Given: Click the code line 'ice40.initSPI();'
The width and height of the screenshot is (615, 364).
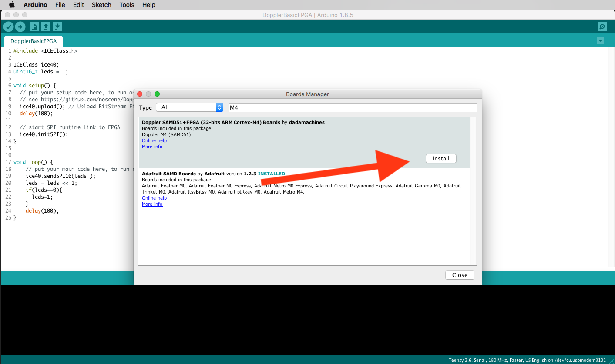Looking at the screenshot, I should click(44, 134).
